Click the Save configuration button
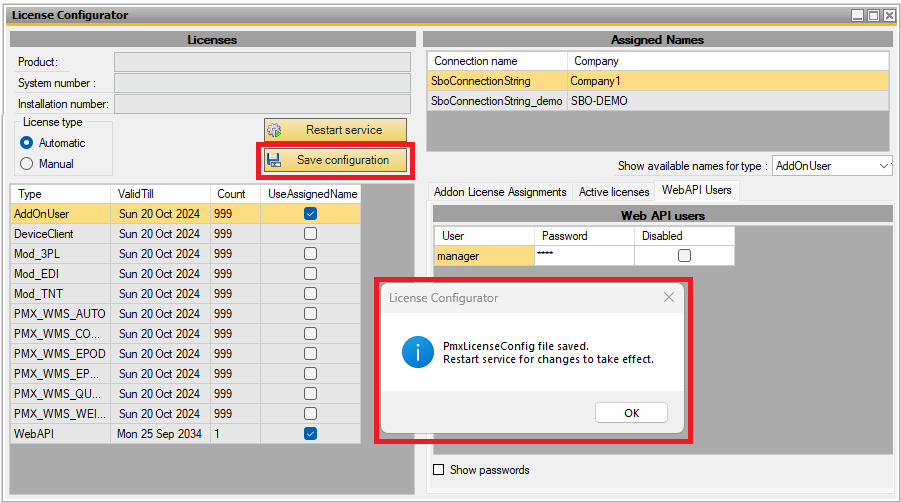Screen dimensions: 901x503 click(336, 160)
